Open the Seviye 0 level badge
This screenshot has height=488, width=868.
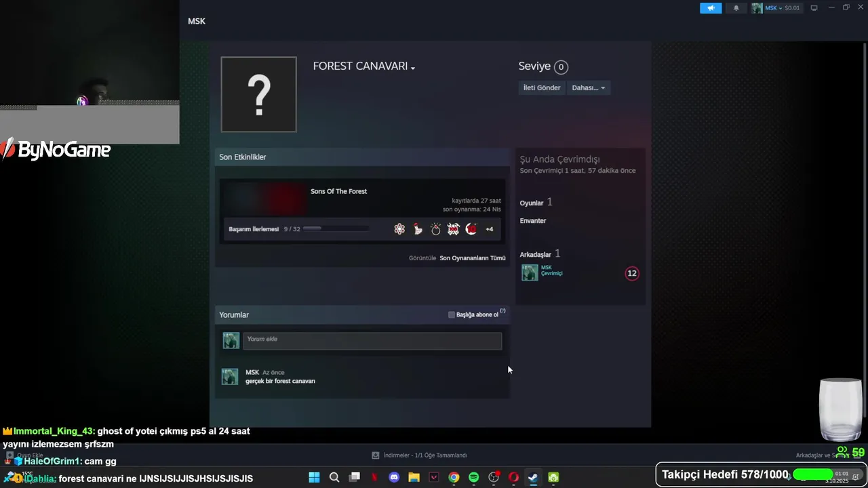point(561,66)
